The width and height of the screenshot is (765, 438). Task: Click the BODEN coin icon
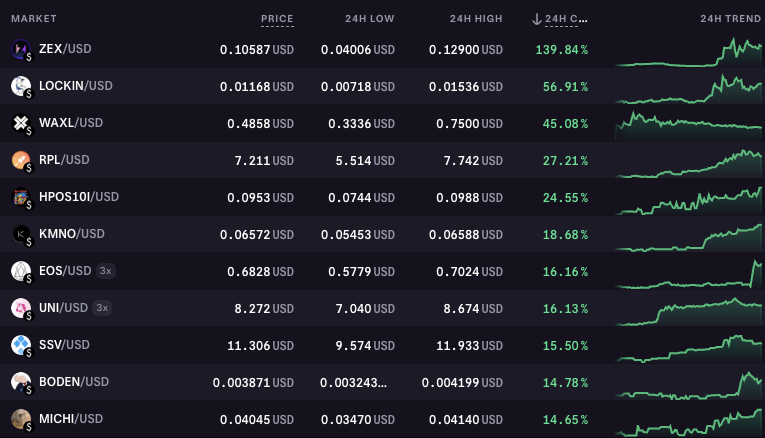[21, 382]
